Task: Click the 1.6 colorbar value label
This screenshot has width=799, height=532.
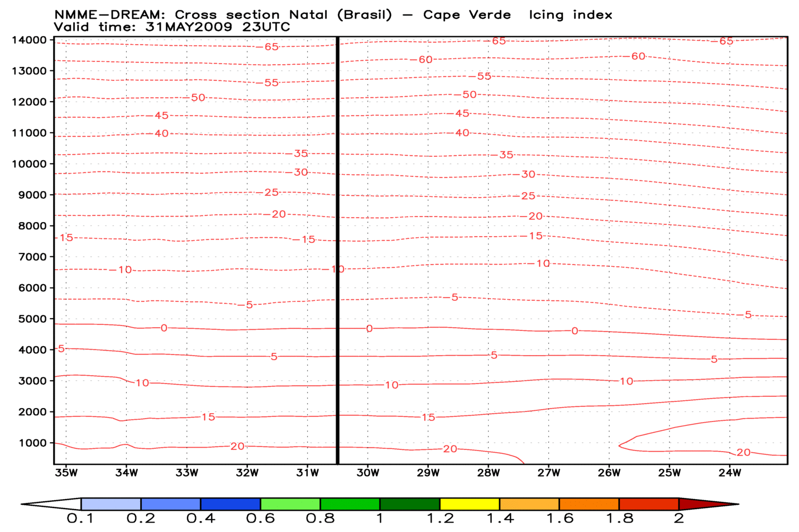Action: point(559,519)
